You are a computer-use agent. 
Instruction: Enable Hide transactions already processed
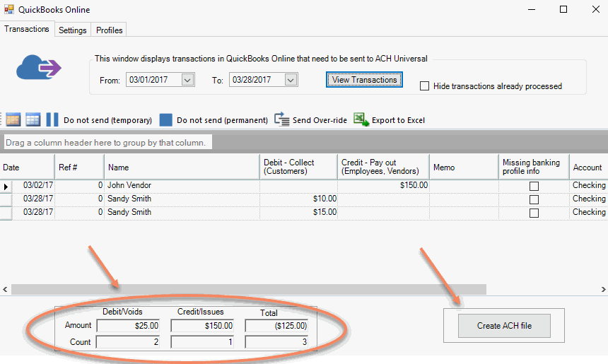[x=425, y=86]
